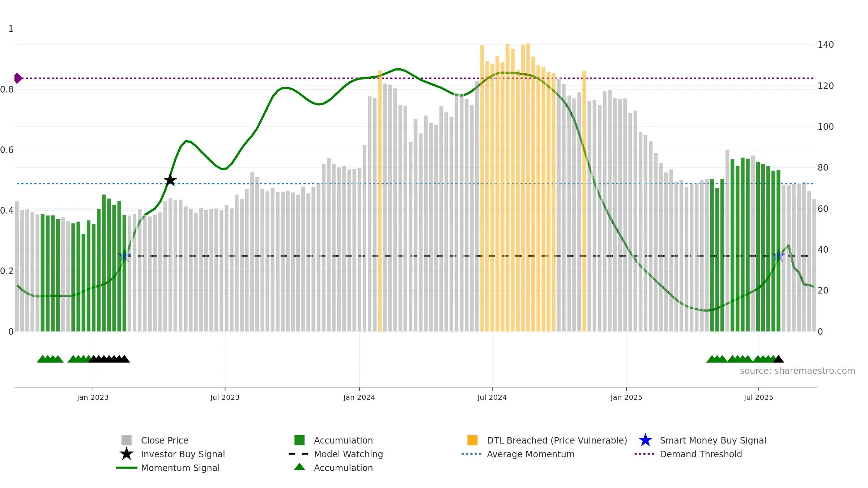
Task: Click the green triangle Accumulation legend icon
Action: pyautogui.click(x=299, y=467)
